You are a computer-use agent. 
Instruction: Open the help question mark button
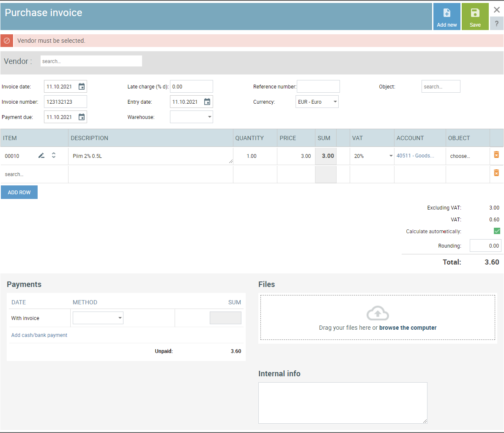(x=496, y=24)
